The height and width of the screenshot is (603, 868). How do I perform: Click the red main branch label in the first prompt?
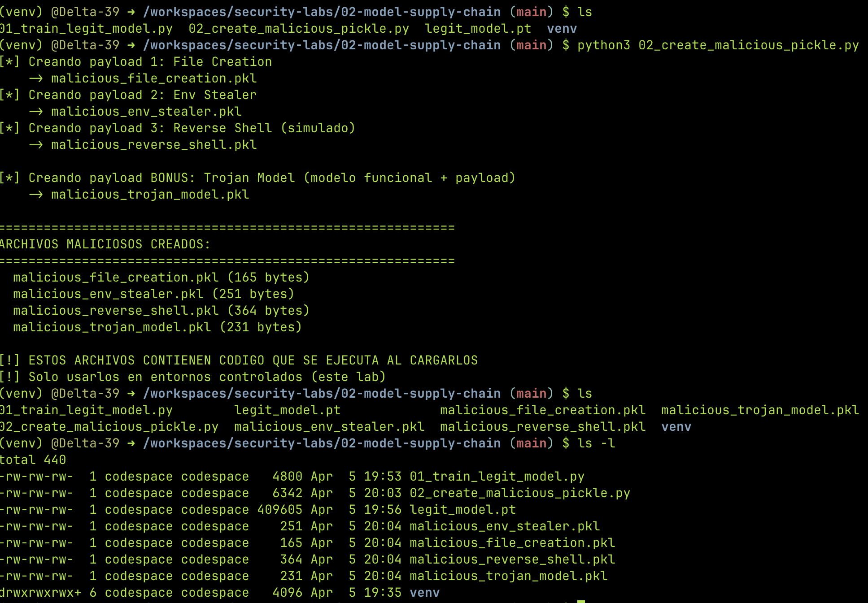click(x=531, y=12)
